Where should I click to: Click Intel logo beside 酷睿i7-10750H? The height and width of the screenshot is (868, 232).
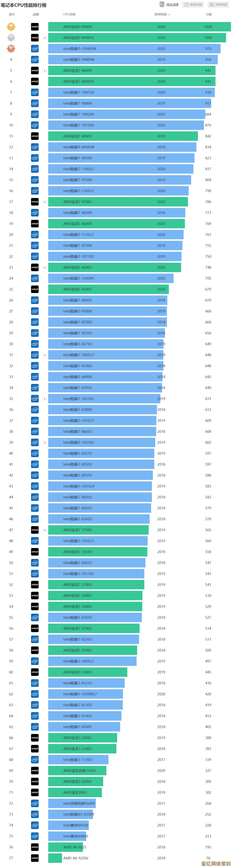pos(35,125)
